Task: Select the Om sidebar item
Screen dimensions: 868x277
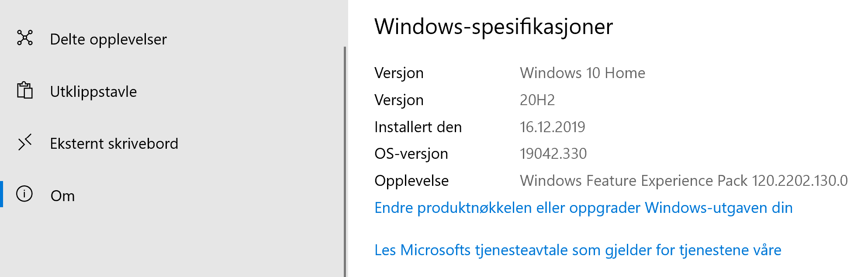Action: click(x=63, y=196)
